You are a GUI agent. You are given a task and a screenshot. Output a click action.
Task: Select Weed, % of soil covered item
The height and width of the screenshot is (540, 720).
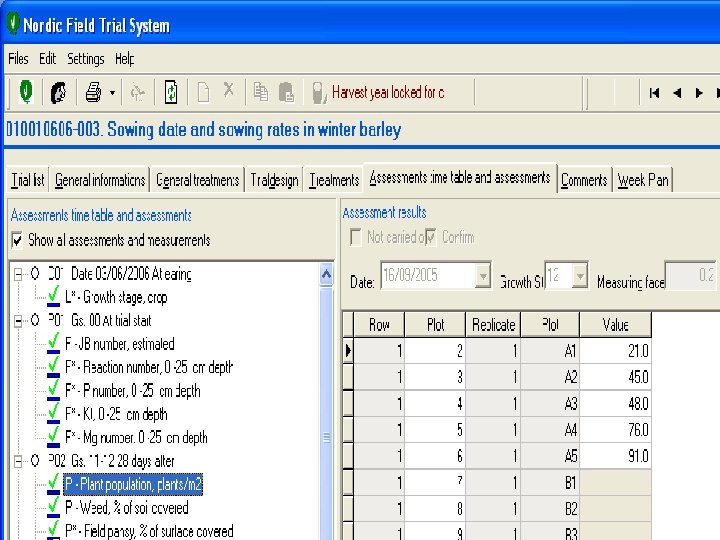point(126,508)
